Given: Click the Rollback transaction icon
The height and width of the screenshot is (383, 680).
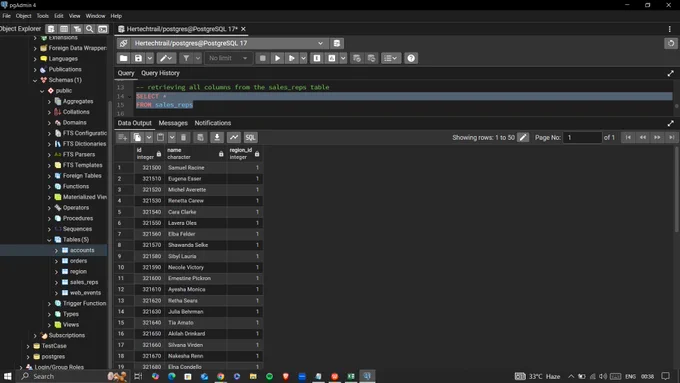Looking at the screenshot, I should 371,58.
